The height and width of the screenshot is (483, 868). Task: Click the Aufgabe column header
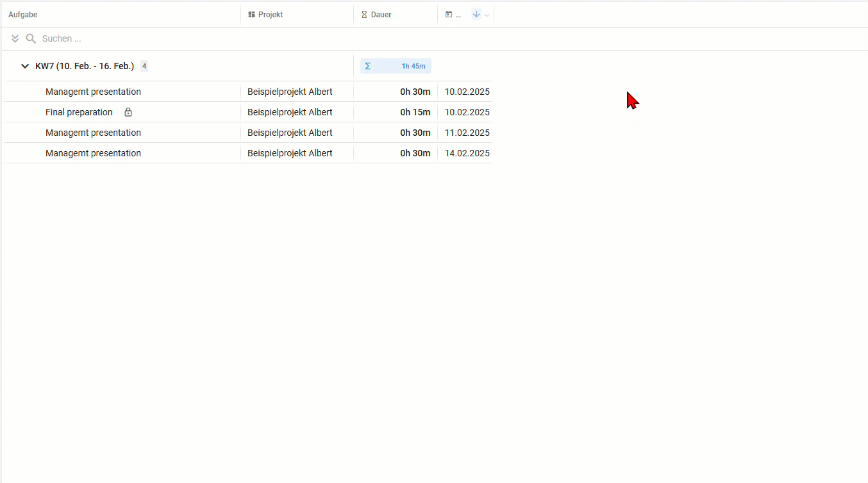click(x=23, y=14)
